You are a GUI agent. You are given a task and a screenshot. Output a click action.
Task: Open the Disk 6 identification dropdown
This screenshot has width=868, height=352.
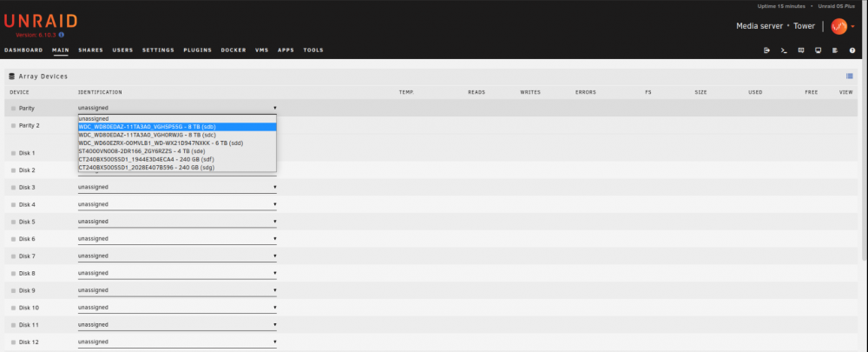(177, 239)
